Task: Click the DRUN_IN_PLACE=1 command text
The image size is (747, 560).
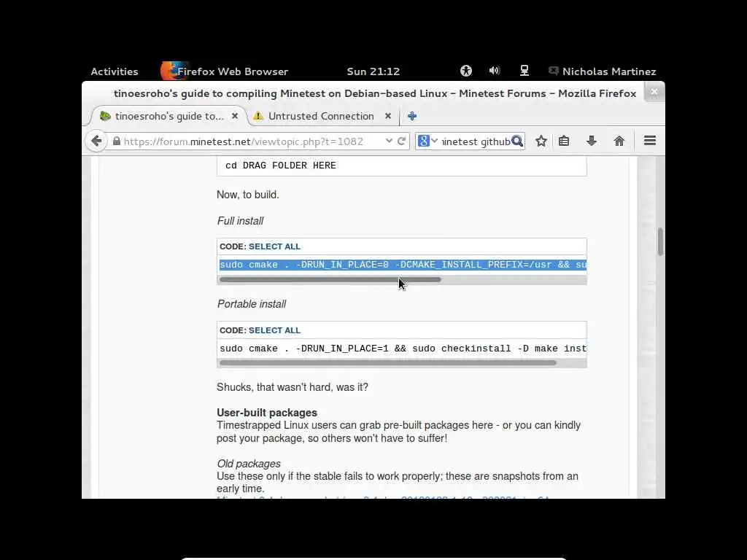Action: (x=403, y=349)
